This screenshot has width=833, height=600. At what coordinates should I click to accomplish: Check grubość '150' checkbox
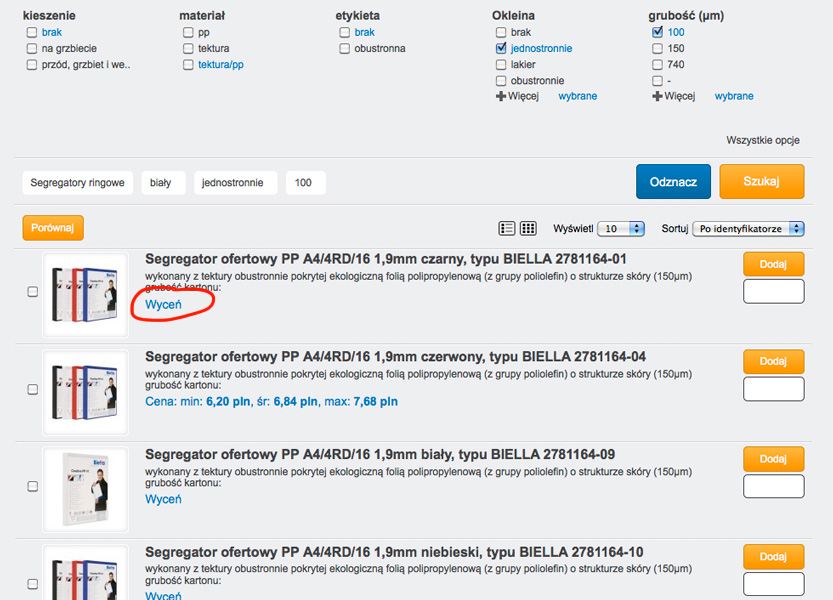coord(657,49)
